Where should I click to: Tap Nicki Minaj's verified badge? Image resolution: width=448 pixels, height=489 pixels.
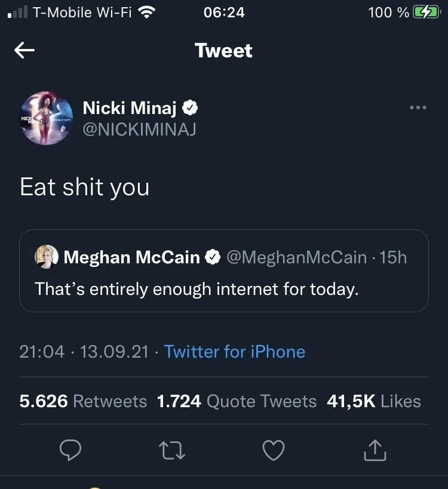click(x=190, y=108)
